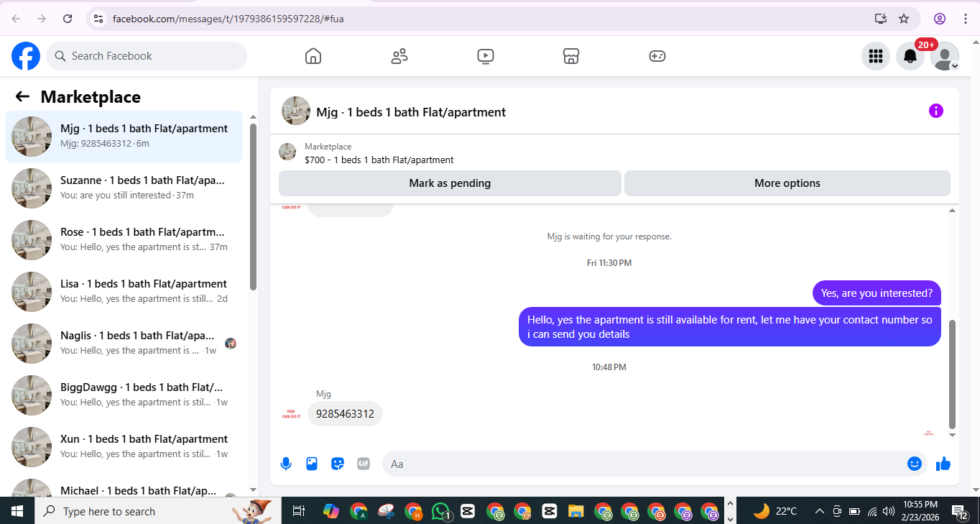Click the 'Hello, yes the apartment' sent message
Screen dimensions: 980x524
coord(730,327)
